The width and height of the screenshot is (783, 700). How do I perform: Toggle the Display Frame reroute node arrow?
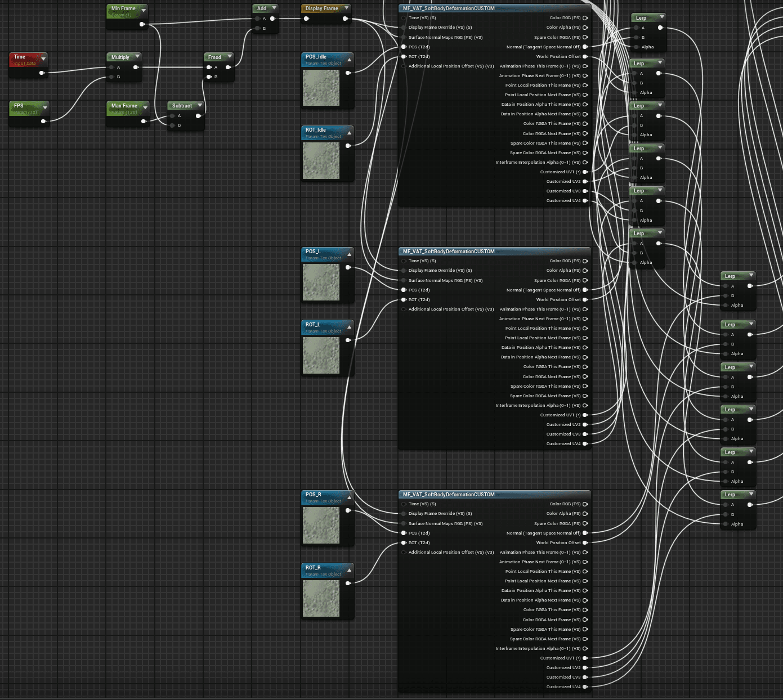[346, 8]
